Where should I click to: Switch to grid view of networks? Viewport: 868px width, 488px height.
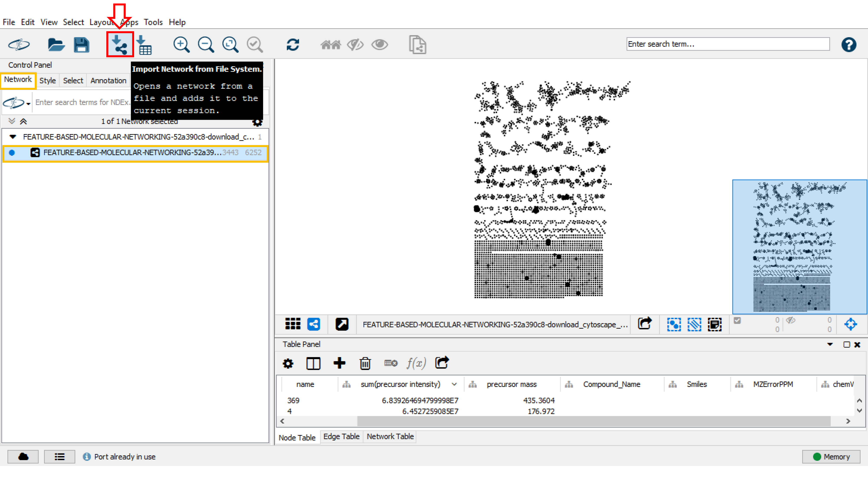coord(293,324)
